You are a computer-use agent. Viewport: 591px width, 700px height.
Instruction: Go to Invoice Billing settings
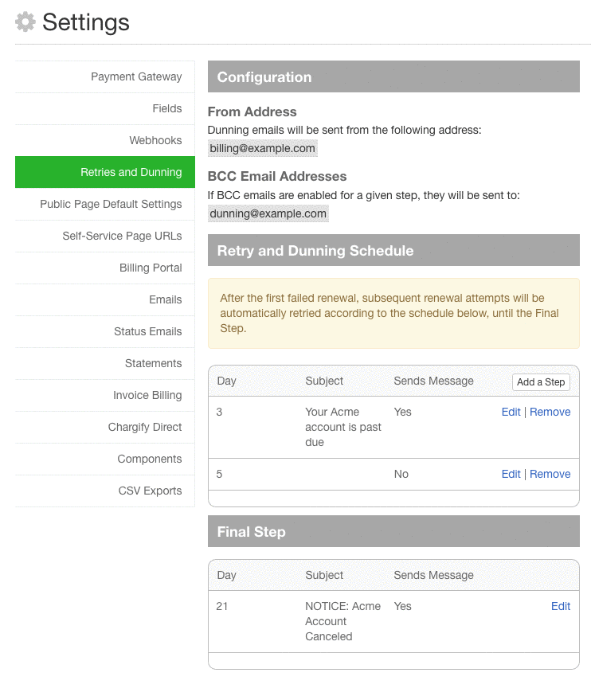click(x=147, y=396)
